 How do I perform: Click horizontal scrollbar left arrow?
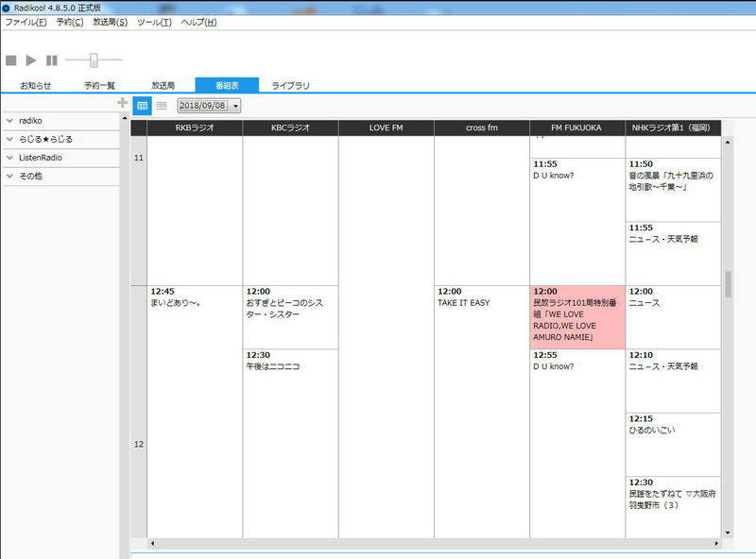(x=152, y=543)
